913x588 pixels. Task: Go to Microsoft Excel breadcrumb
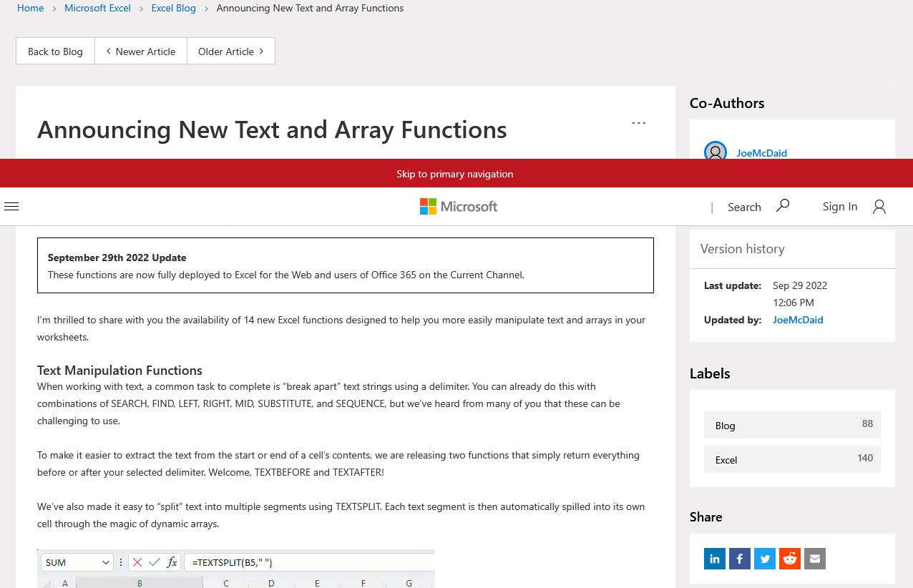tap(97, 8)
